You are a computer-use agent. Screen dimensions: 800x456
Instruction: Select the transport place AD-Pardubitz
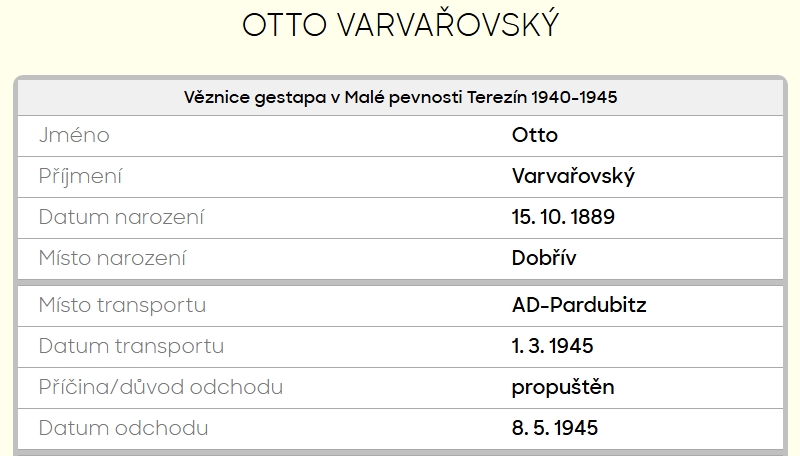pos(579,305)
